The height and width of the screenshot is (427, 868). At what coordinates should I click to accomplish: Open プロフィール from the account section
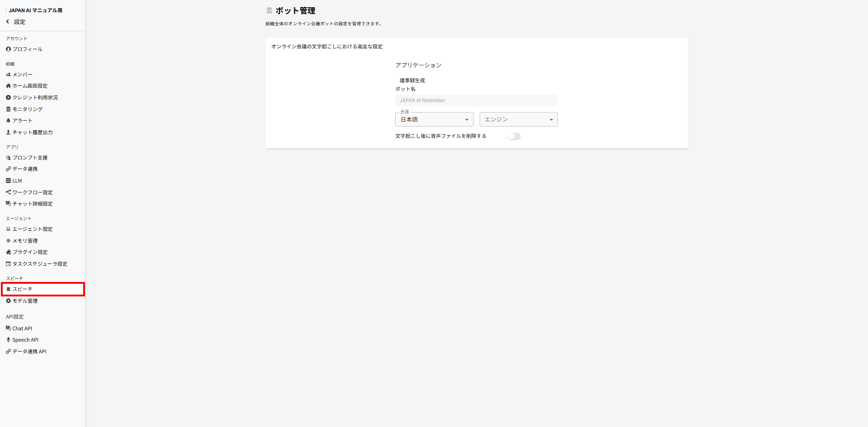(x=27, y=49)
